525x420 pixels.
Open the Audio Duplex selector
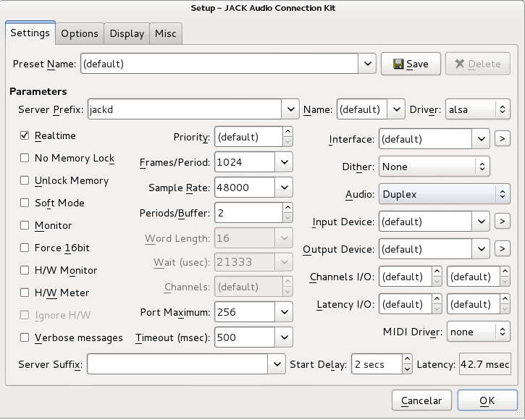point(445,194)
